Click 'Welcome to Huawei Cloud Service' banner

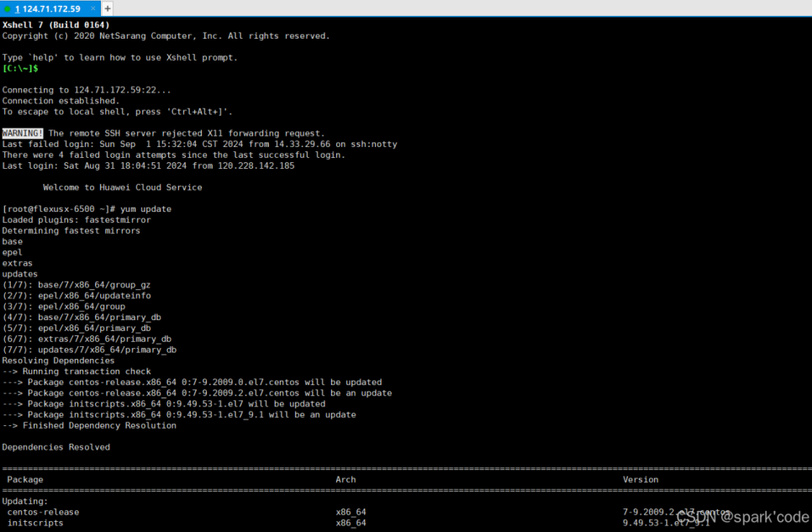pos(122,187)
